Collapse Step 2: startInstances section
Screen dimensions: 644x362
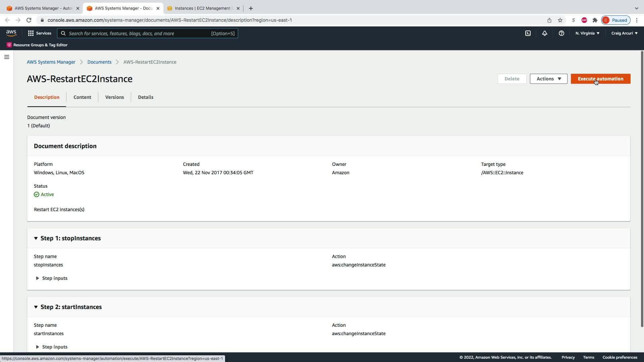tap(36, 307)
